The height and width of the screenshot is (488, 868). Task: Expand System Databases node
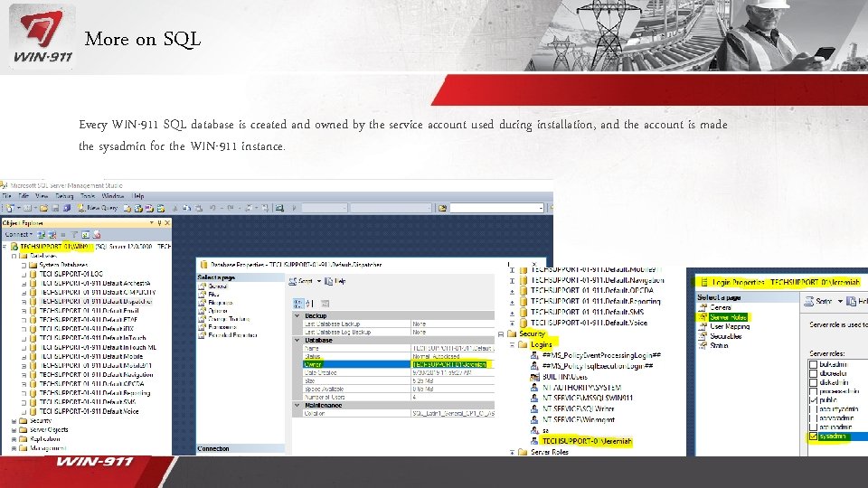[24, 265]
